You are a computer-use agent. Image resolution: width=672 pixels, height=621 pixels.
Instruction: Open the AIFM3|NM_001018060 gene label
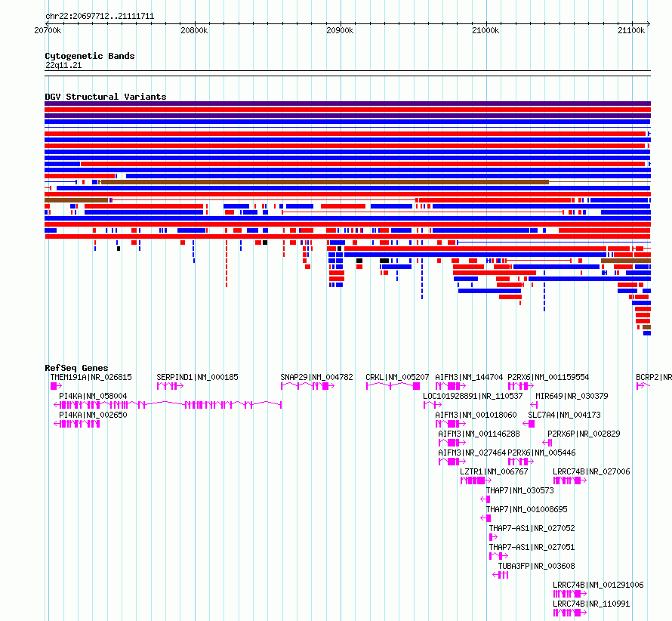(476, 415)
